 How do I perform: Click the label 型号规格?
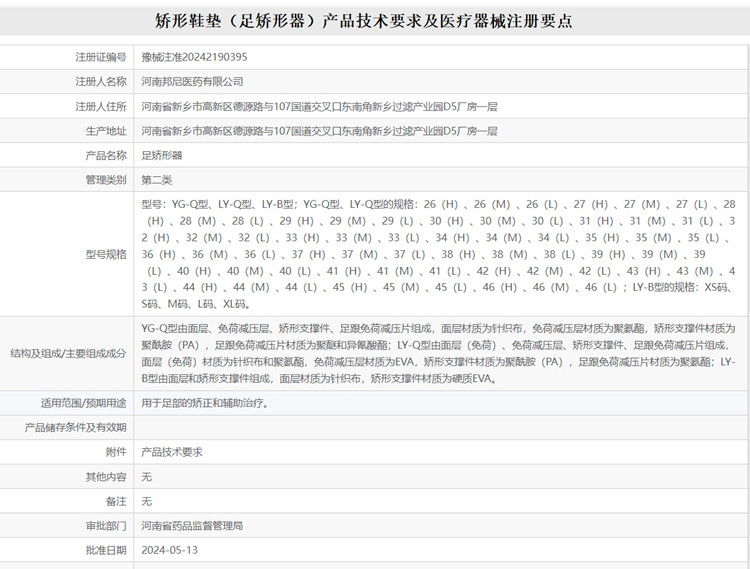(106, 254)
